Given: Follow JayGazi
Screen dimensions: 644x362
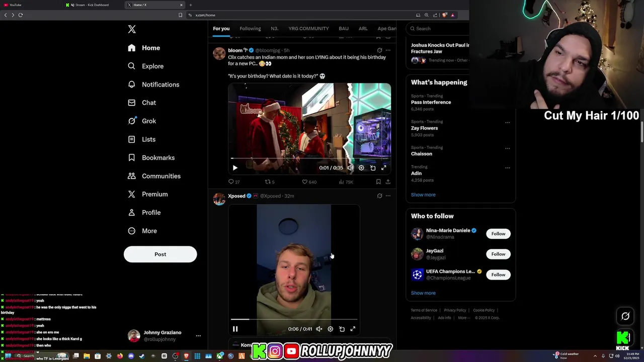Looking at the screenshot, I should (x=498, y=254).
